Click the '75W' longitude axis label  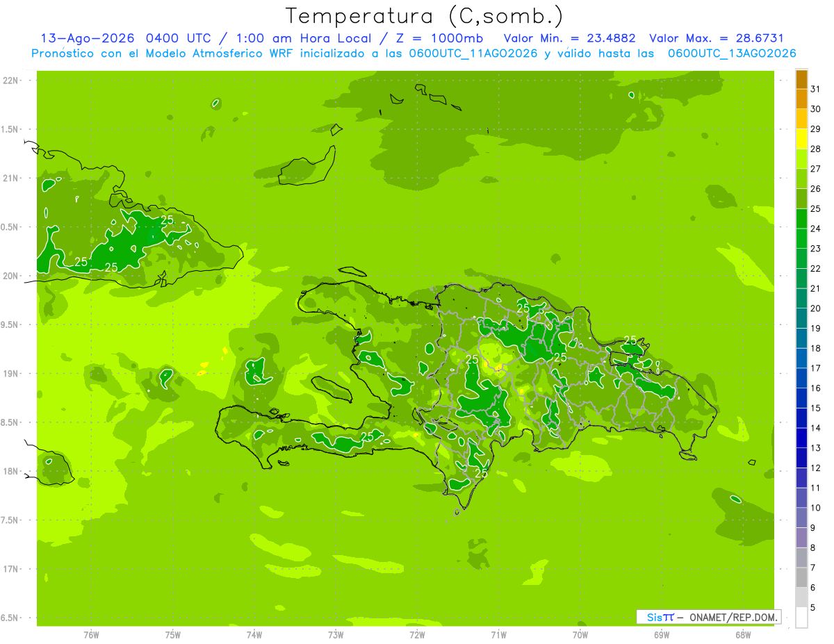(172, 635)
